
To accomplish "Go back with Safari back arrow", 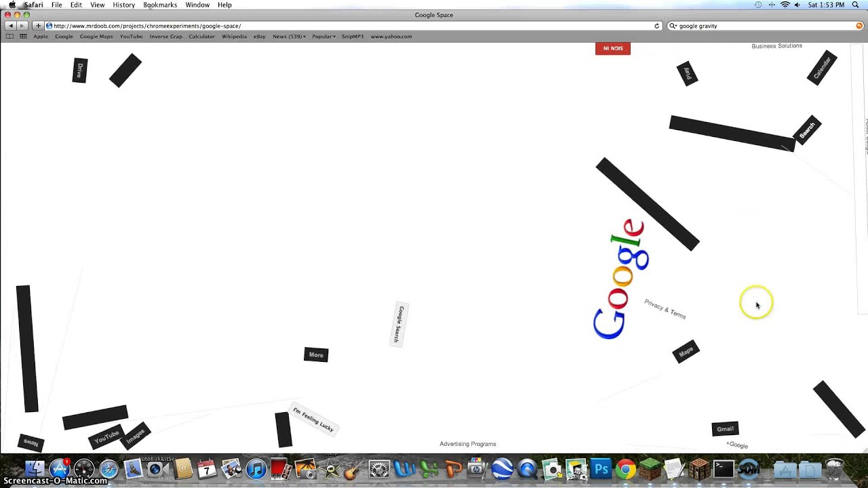I will pyautogui.click(x=10, y=26).
